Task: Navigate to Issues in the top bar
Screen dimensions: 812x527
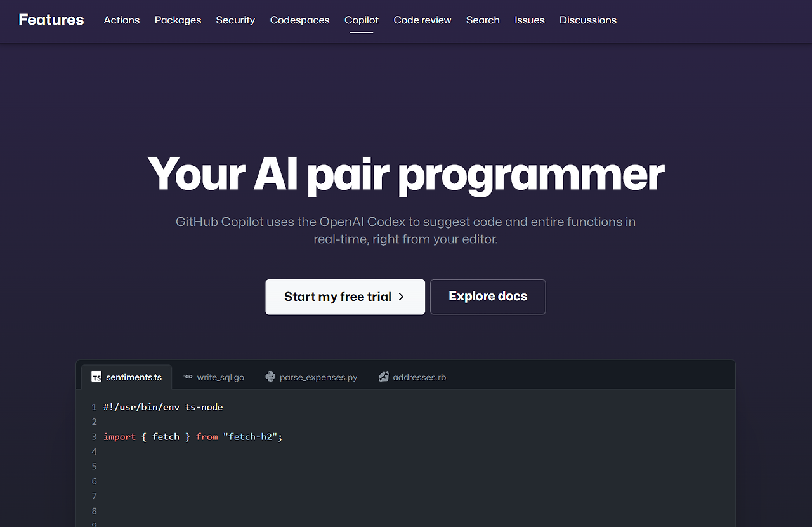Action: click(530, 20)
